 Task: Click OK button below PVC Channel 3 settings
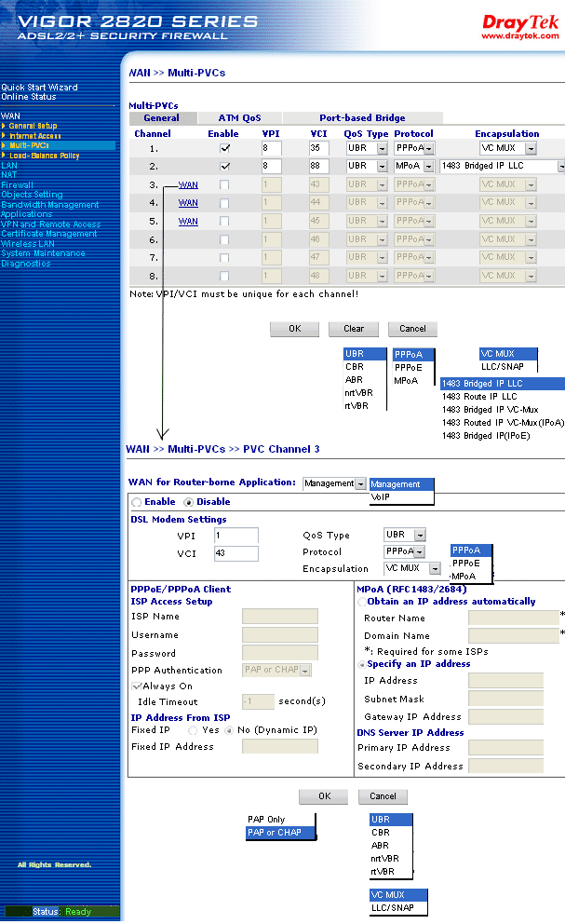tap(324, 796)
